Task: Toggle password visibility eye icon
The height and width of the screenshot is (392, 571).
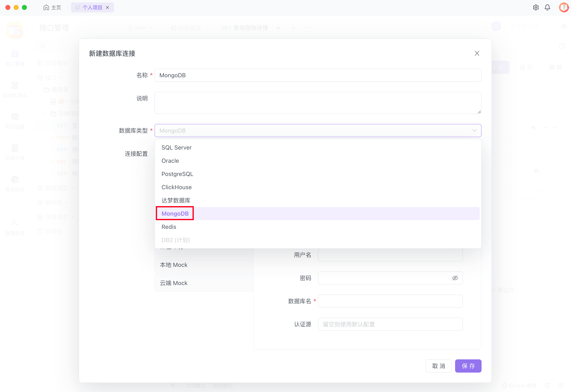Action: pos(455,278)
